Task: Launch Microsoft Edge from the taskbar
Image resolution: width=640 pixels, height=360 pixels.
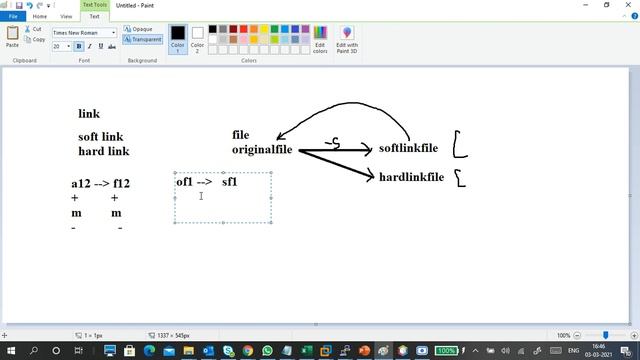Action: point(149,351)
